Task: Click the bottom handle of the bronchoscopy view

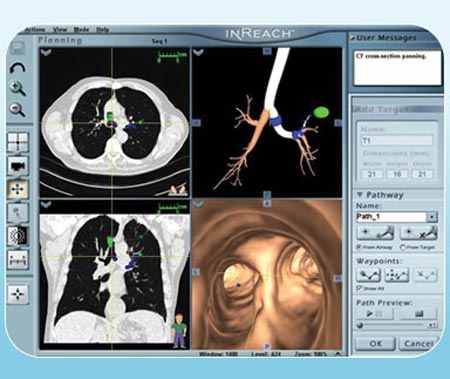Action: (267, 346)
